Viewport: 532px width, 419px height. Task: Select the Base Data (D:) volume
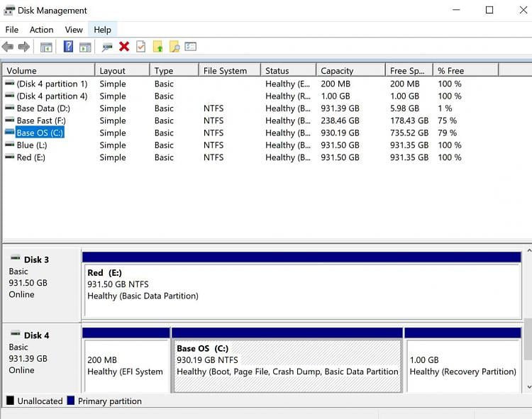pyautogui.click(x=43, y=108)
